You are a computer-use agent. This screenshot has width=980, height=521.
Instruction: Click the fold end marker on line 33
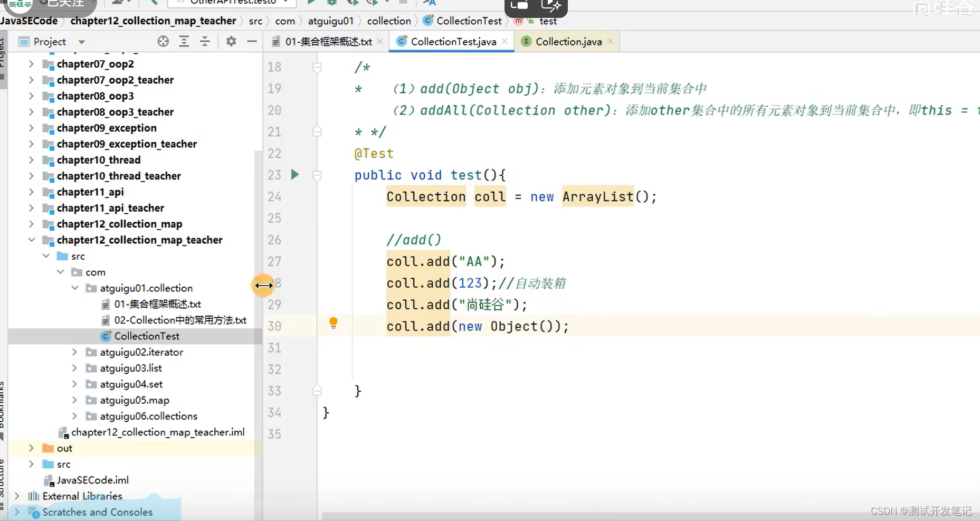[x=317, y=391]
